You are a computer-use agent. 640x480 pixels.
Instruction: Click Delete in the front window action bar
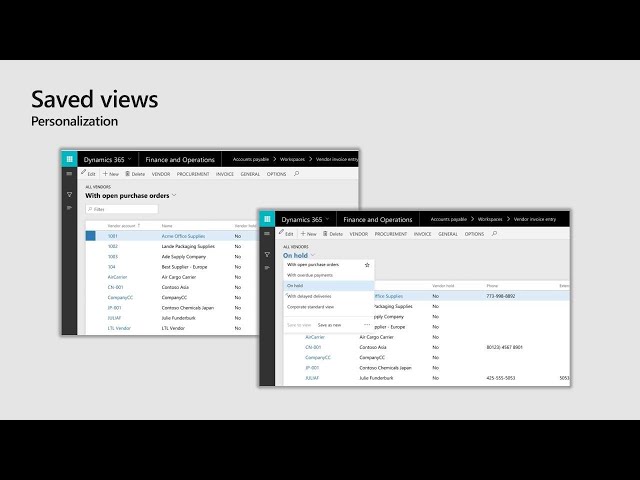(x=333, y=234)
